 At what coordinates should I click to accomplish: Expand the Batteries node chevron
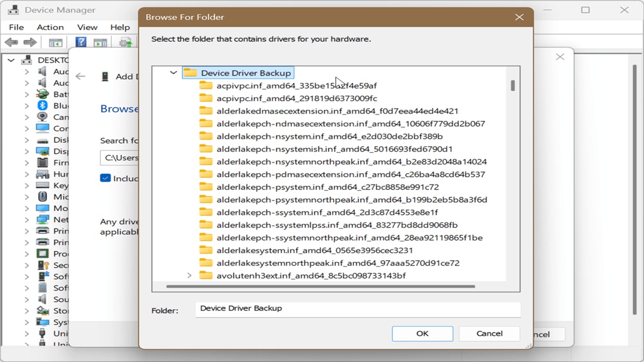coord(26,94)
